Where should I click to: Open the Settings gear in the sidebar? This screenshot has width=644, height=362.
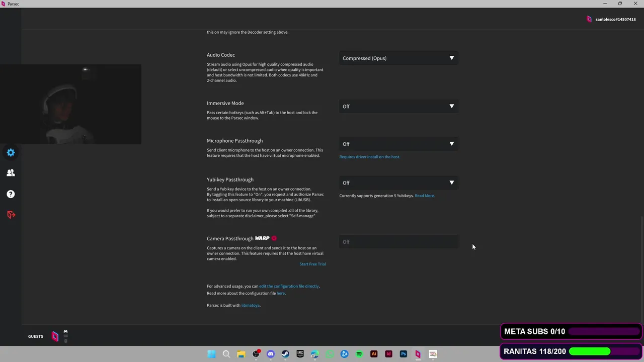(11, 152)
